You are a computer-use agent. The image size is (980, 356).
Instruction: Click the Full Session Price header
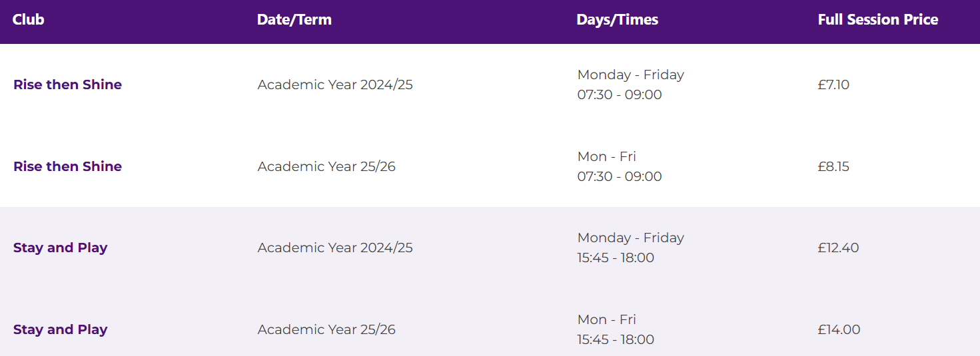point(877,20)
